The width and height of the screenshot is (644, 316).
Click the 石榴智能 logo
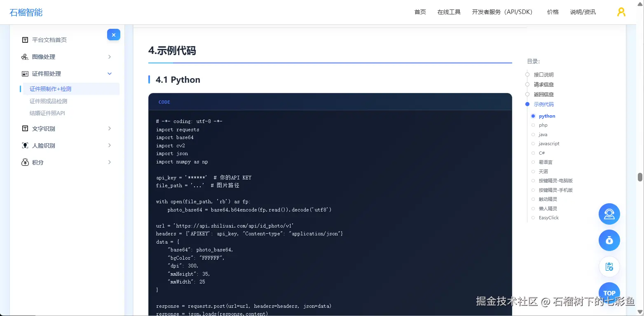pos(26,12)
